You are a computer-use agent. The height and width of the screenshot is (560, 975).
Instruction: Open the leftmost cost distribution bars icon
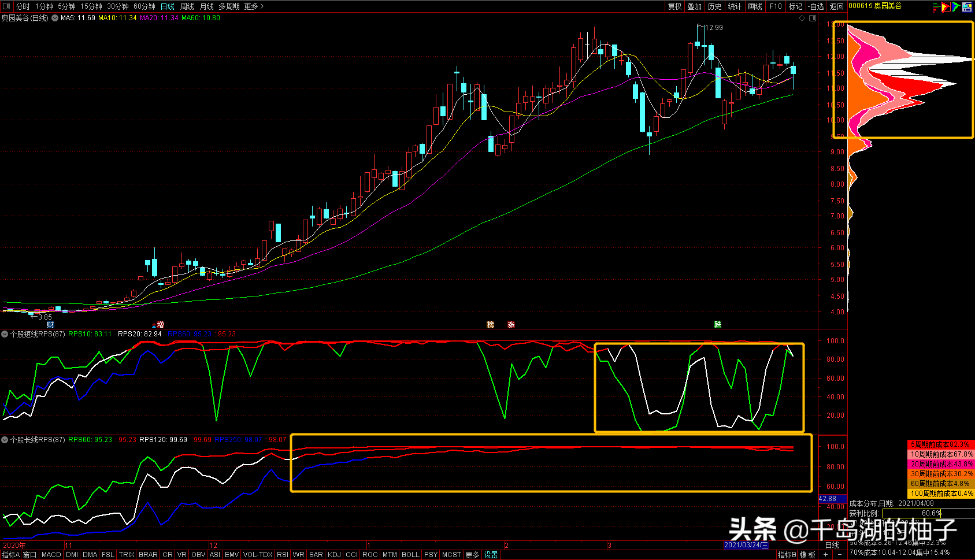pos(936,7)
